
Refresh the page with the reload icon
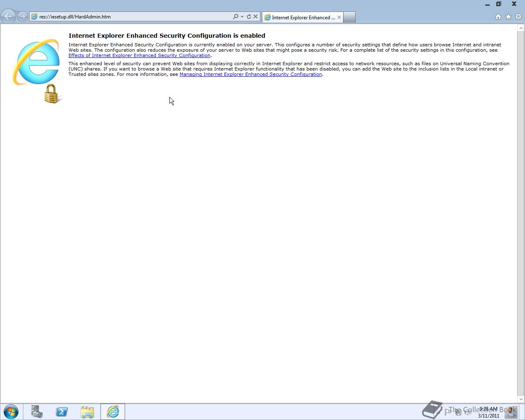click(x=249, y=17)
